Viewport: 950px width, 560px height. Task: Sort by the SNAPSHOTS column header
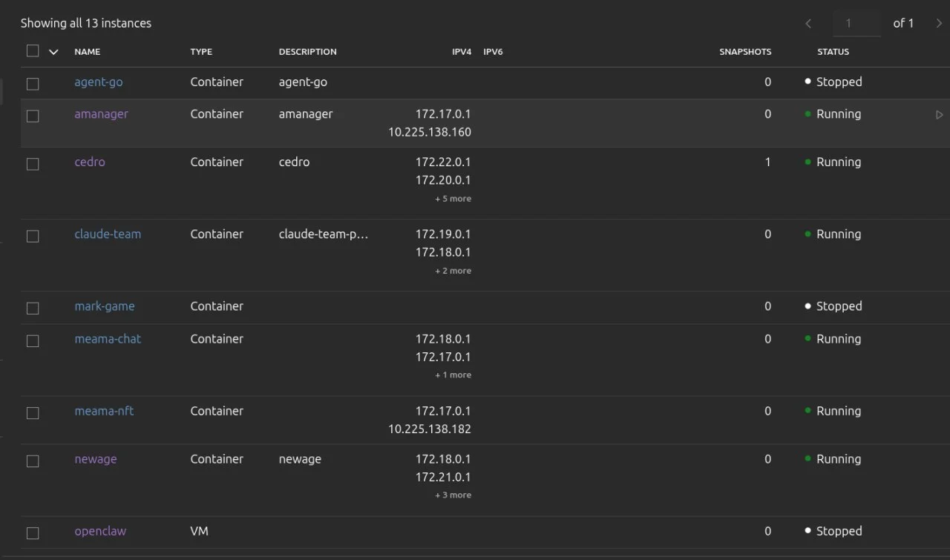(744, 52)
